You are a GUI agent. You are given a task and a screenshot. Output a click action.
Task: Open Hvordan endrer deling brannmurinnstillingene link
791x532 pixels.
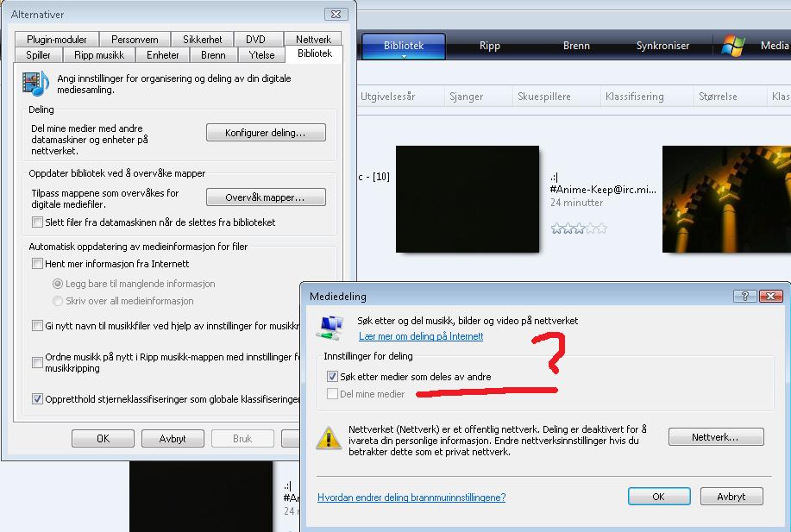click(411, 498)
